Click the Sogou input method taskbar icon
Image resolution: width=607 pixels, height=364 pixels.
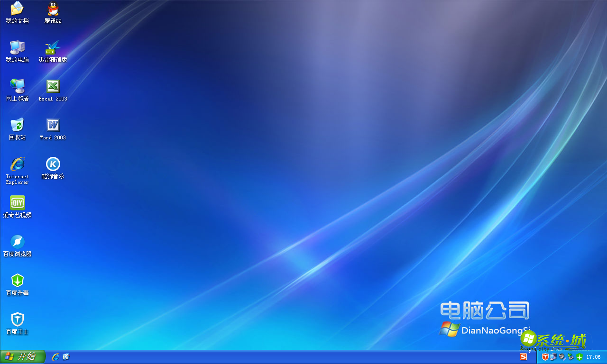click(524, 357)
